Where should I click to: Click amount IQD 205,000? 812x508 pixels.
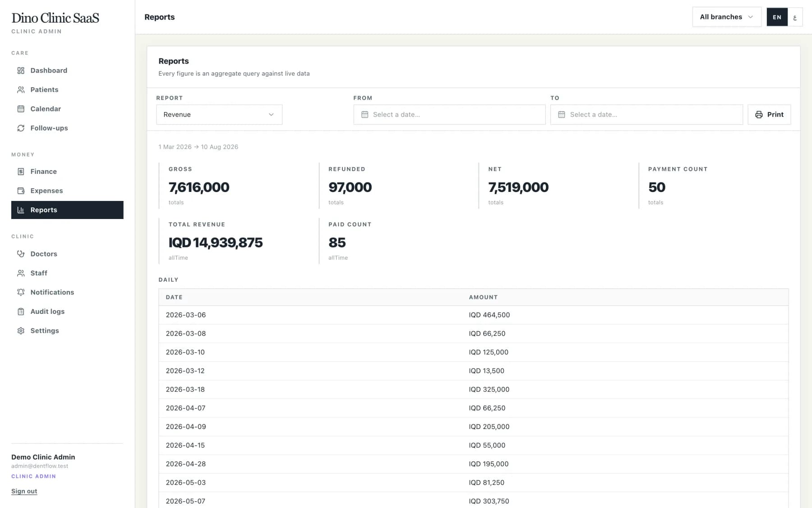[489, 427]
